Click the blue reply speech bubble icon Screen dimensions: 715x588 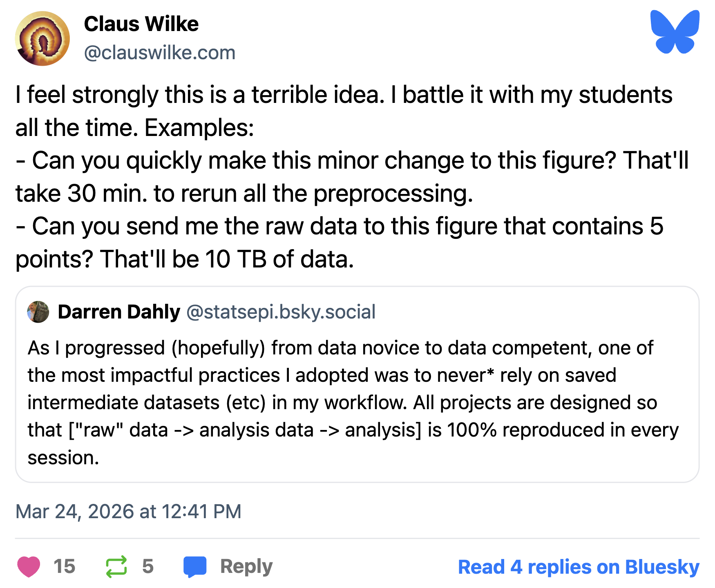(x=195, y=567)
